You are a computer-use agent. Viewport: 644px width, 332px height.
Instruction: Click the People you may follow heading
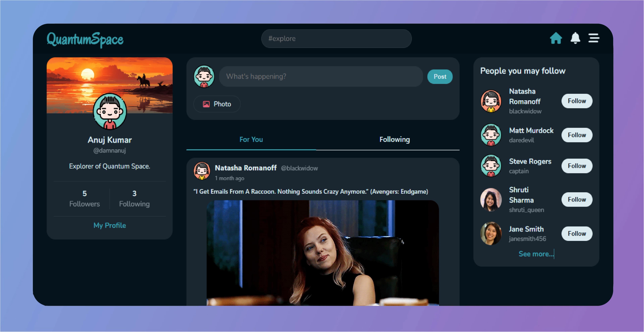click(x=523, y=71)
